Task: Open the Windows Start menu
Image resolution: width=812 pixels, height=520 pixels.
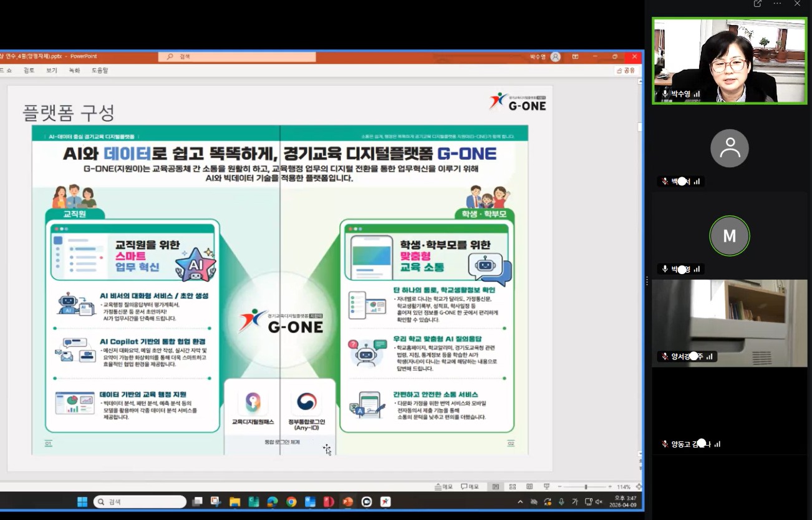Action: [82, 502]
